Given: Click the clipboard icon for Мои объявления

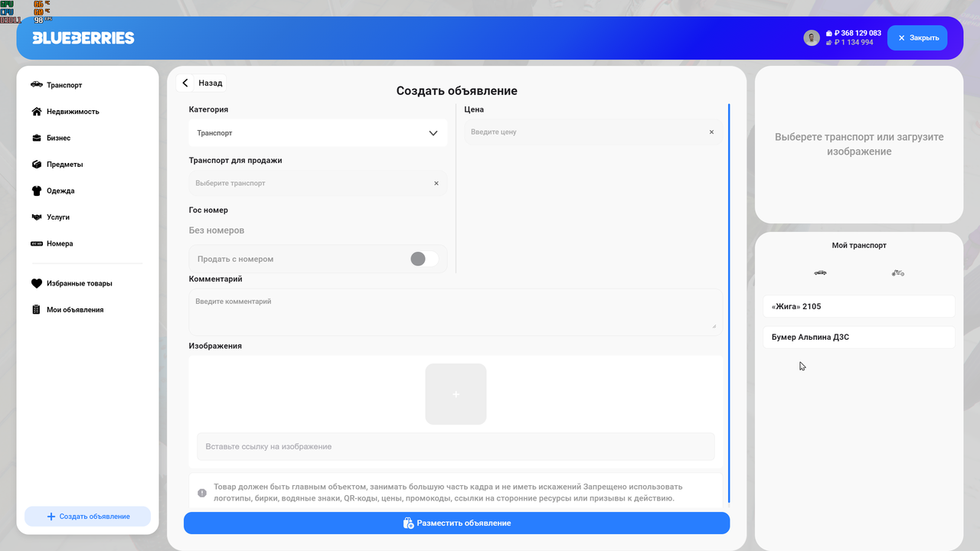Looking at the screenshot, I should 36,310.
